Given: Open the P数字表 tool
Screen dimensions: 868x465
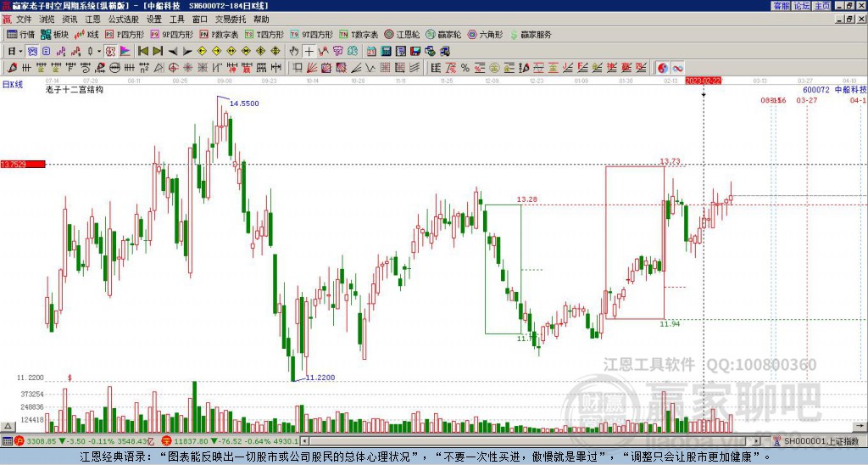Looking at the screenshot, I should click(219, 34).
